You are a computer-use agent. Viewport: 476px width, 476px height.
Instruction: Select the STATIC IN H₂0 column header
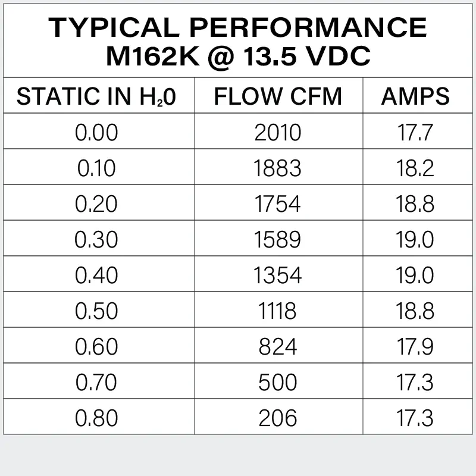[96, 96]
